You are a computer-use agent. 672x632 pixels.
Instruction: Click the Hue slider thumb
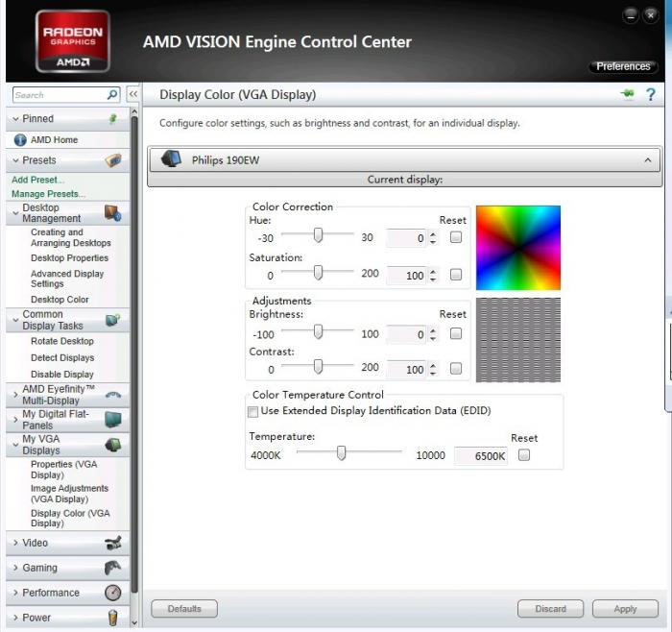tap(318, 235)
